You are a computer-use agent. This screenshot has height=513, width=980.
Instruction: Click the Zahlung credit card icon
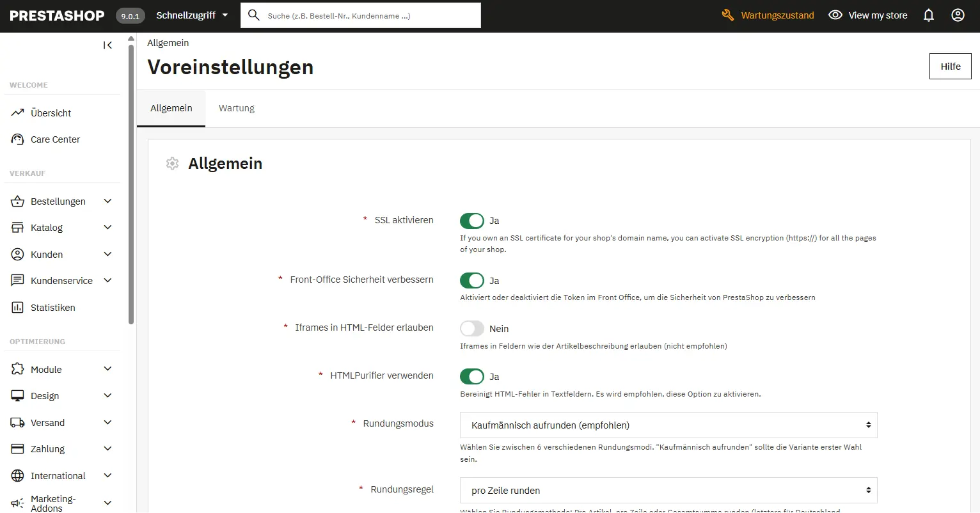17,449
